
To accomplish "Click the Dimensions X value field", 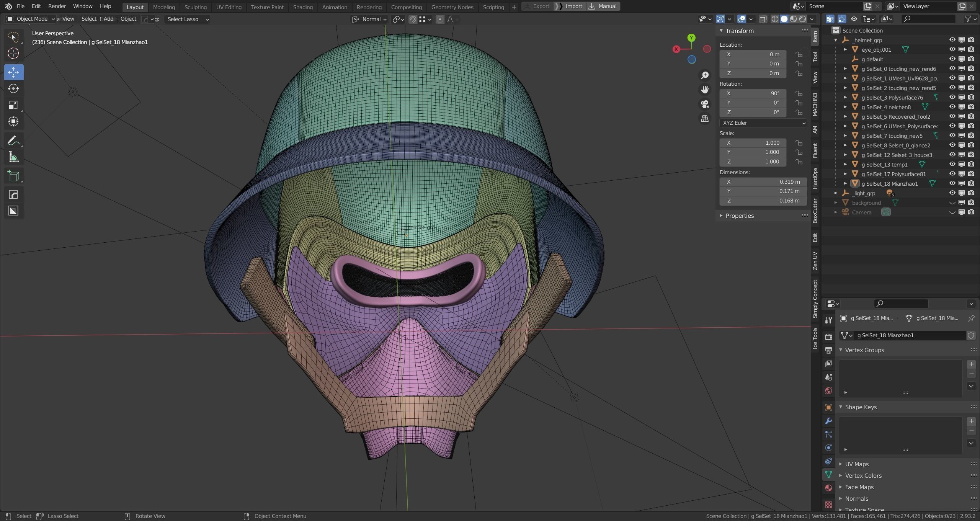I will (x=763, y=182).
